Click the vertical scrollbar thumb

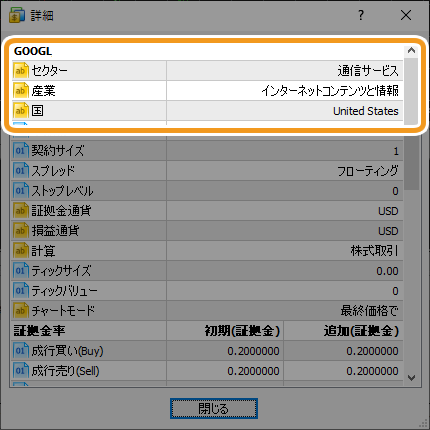point(411,123)
